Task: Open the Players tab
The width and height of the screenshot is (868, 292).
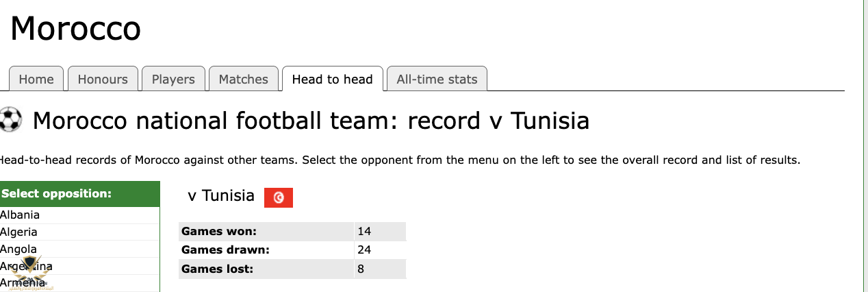Action: coord(173,79)
